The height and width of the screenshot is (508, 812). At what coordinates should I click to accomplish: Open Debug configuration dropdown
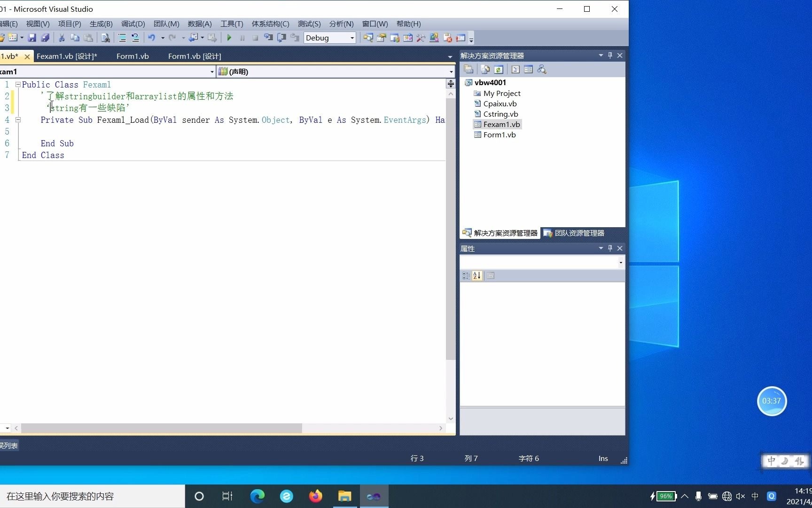352,38
